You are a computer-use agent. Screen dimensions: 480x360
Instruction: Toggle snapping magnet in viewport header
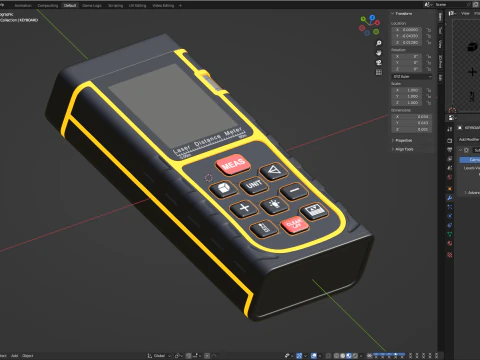pos(188,356)
